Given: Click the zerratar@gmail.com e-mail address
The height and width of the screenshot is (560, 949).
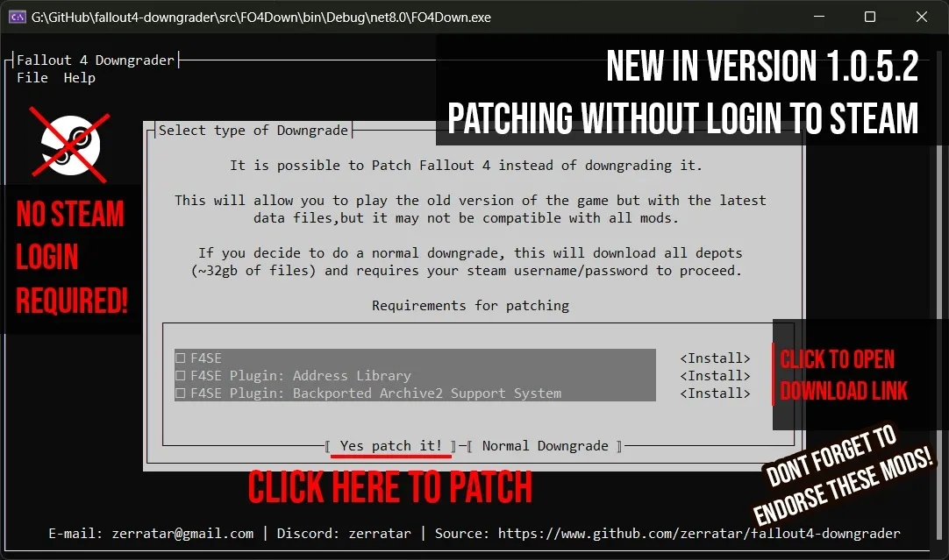Looking at the screenshot, I should pos(182,534).
